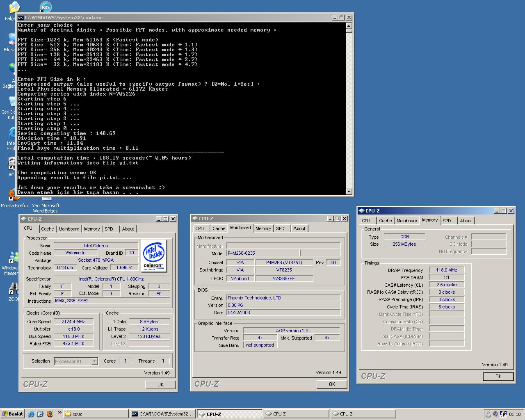Select SPD tab in Mainboard window
The image size is (525, 420).
pyautogui.click(x=280, y=228)
